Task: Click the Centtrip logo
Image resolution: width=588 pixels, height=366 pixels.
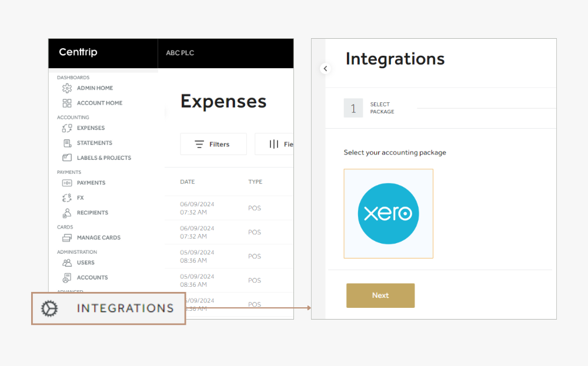Action: click(78, 52)
